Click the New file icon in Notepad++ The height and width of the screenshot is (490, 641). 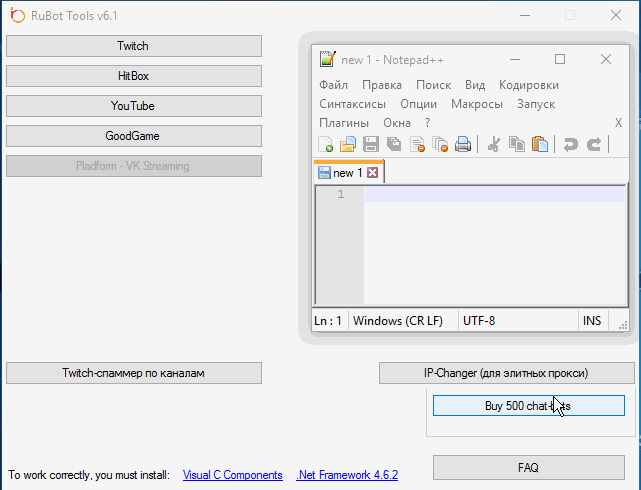pyautogui.click(x=326, y=144)
